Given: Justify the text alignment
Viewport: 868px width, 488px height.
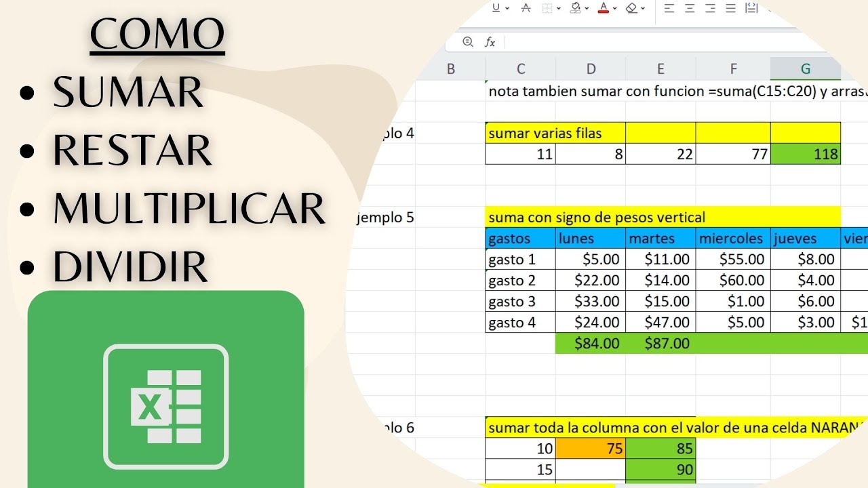Looking at the screenshot, I should tap(730, 8).
